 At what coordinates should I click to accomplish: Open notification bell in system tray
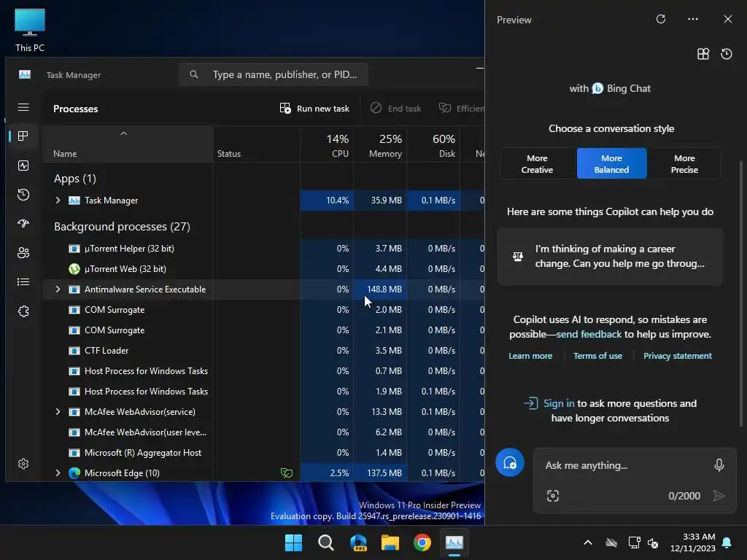coord(727,542)
